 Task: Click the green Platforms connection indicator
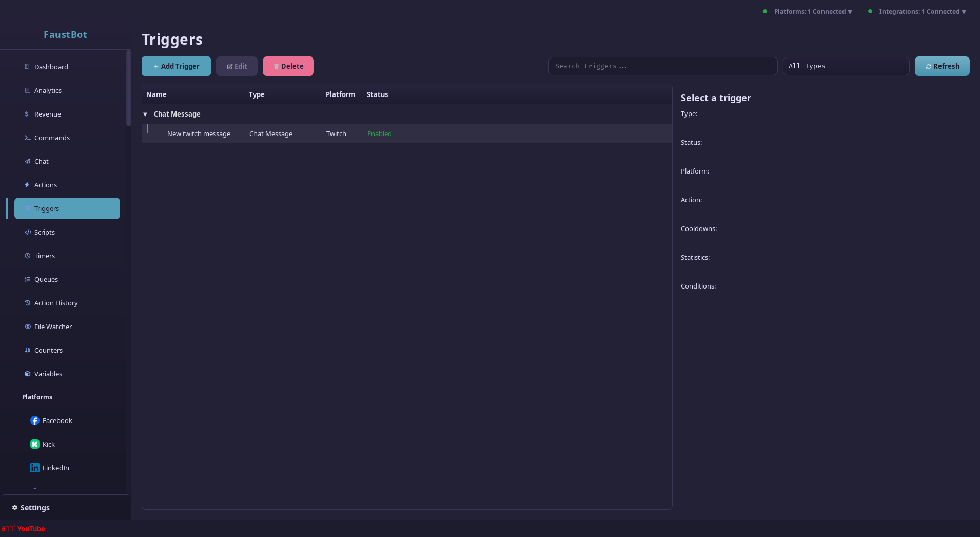[764, 11]
